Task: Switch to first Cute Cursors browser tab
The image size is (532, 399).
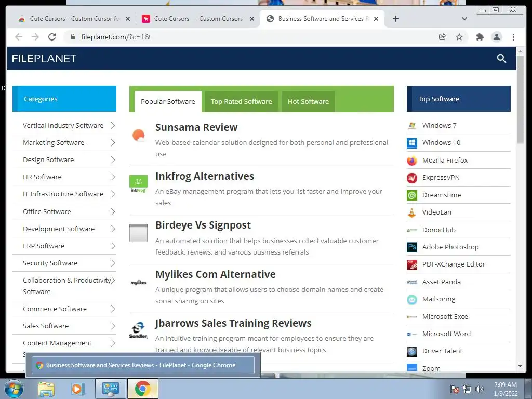Action: (x=74, y=19)
